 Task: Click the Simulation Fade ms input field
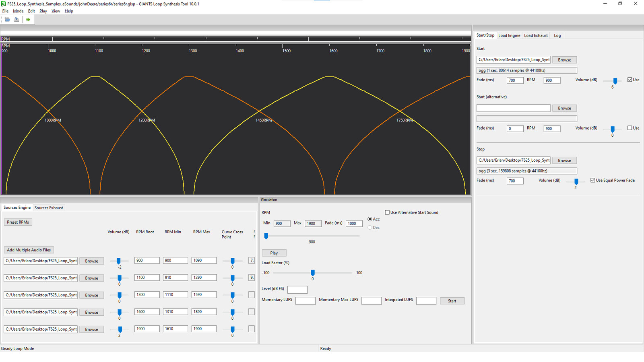[354, 223]
